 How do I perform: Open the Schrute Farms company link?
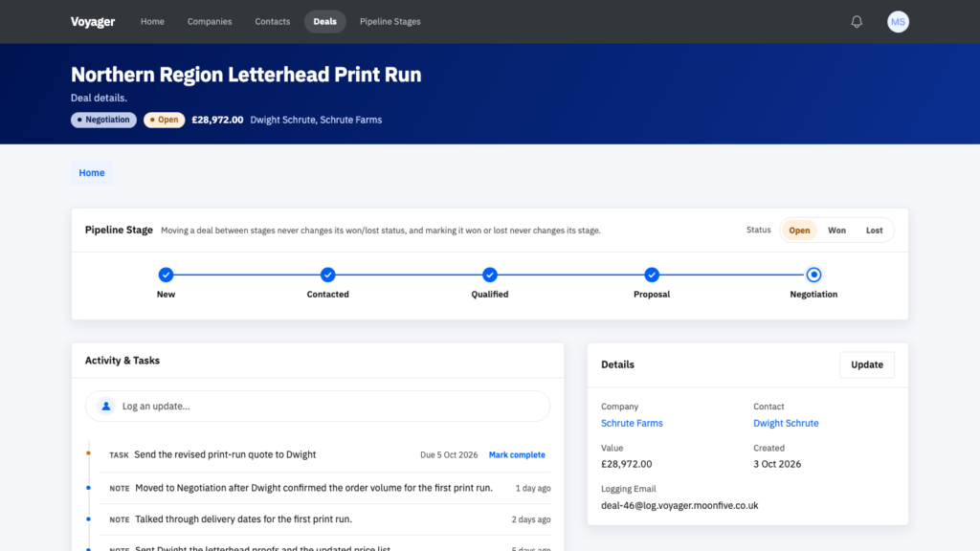click(x=632, y=423)
